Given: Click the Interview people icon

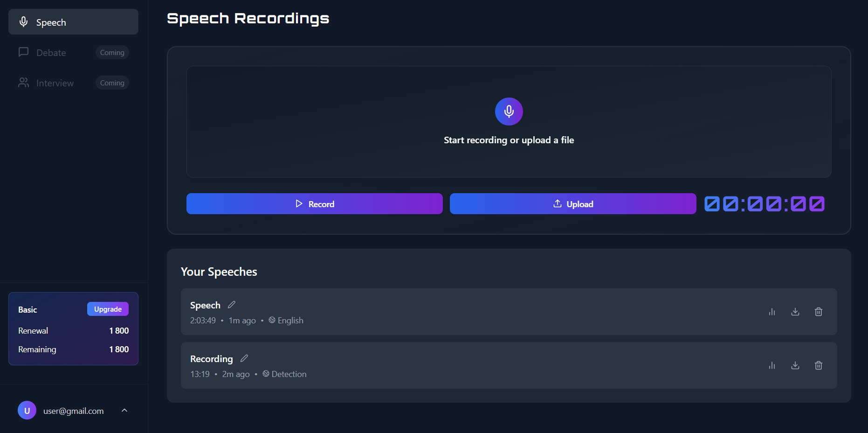Looking at the screenshot, I should click(23, 83).
